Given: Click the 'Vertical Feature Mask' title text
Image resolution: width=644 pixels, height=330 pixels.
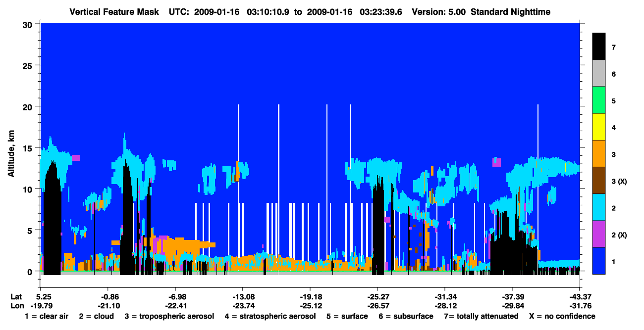Looking at the screenshot, I should 114,11.
